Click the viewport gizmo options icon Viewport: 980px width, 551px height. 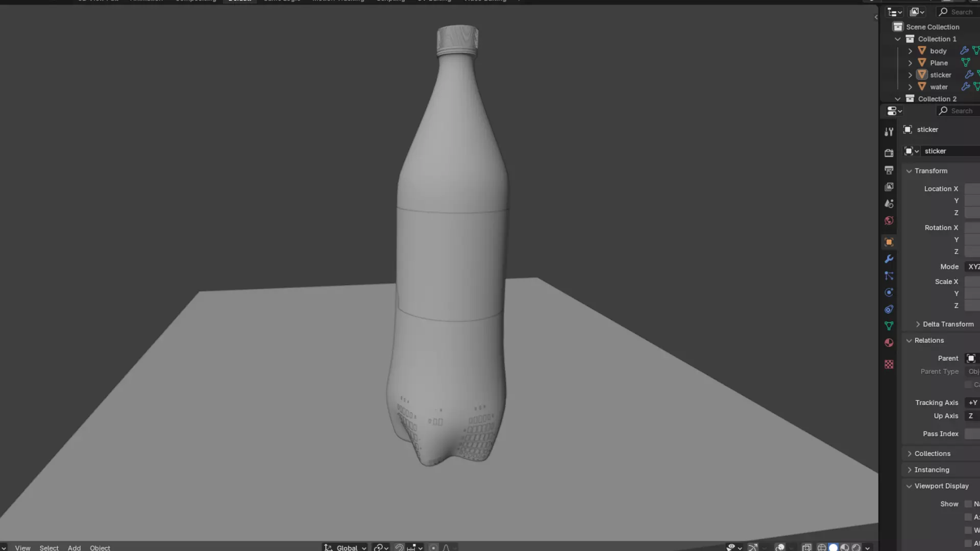click(752, 547)
